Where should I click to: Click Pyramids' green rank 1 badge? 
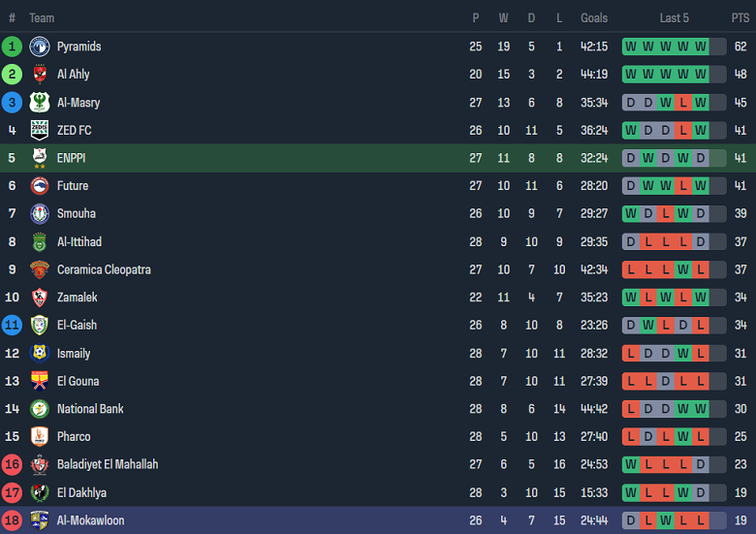point(12,47)
